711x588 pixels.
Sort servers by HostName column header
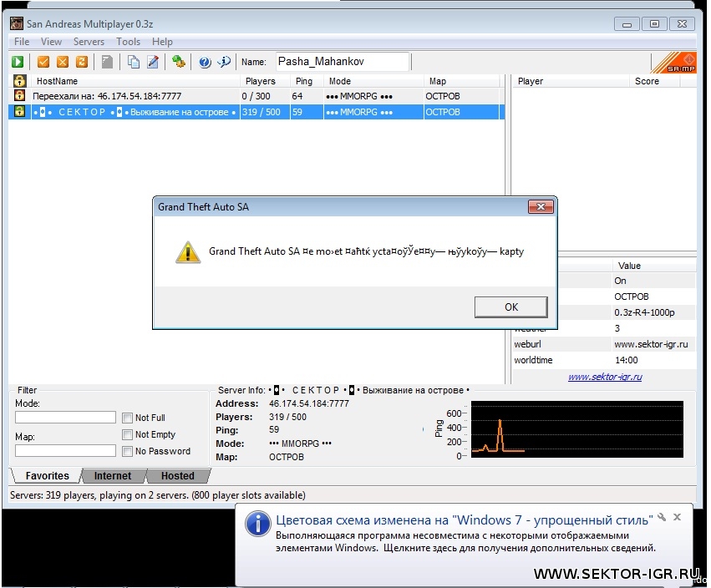coord(135,81)
